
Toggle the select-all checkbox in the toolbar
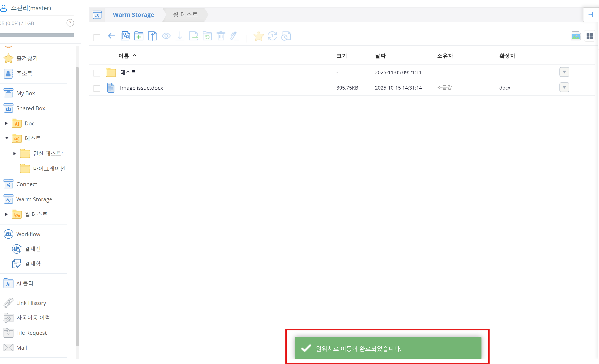click(97, 38)
